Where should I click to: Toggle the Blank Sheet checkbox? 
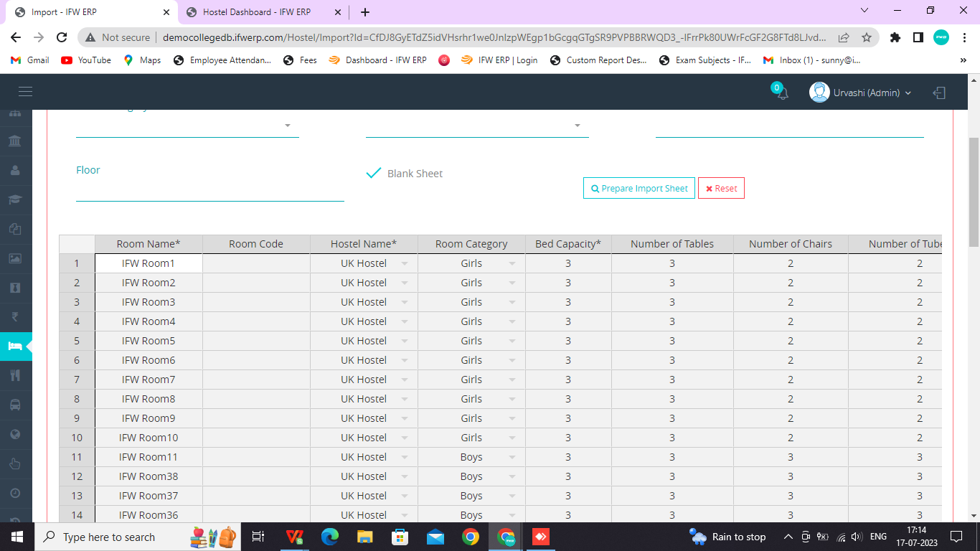click(x=374, y=173)
